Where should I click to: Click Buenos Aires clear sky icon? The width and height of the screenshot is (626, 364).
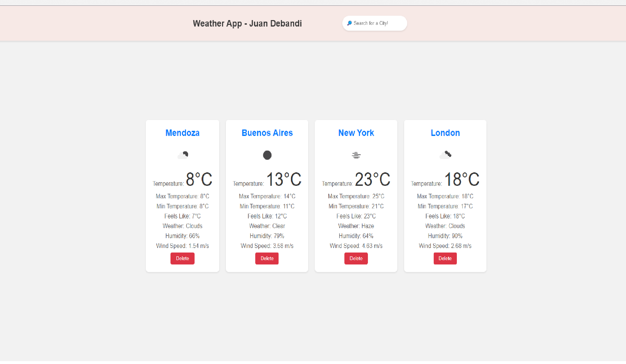tap(267, 155)
